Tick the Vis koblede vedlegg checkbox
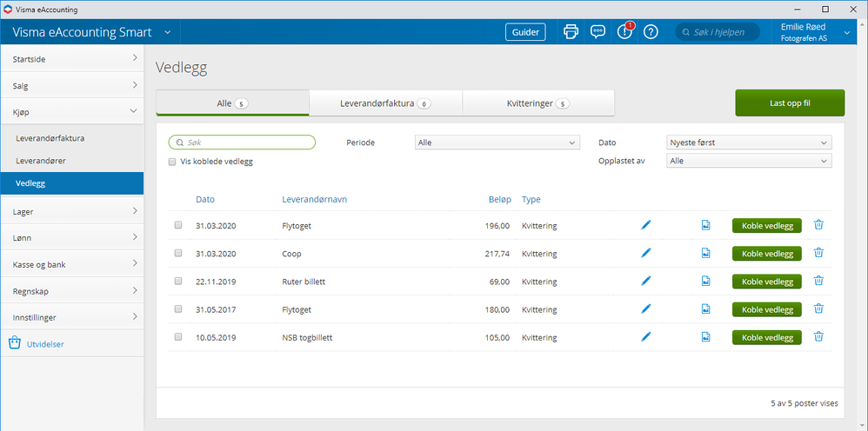Image resolution: width=868 pixels, height=431 pixels. 172,162
